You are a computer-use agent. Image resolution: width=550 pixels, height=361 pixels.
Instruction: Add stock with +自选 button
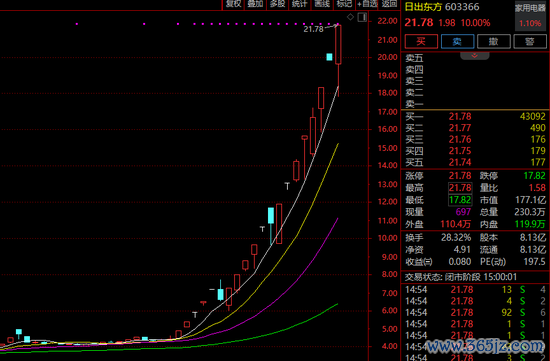click(367, 4)
